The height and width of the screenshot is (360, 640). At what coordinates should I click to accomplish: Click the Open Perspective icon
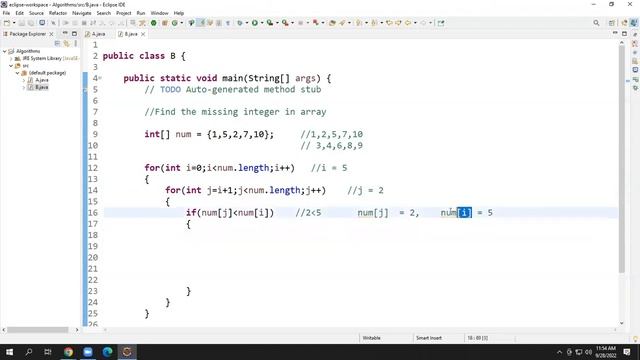[611, 23]
